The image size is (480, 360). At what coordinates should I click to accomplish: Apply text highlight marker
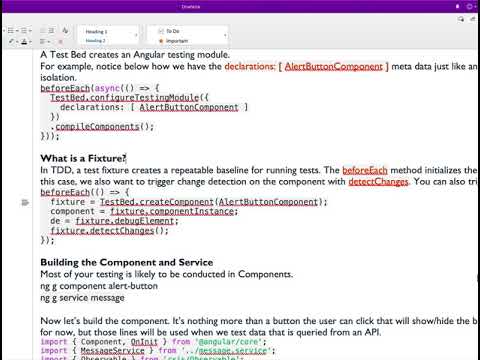(11, 42)
